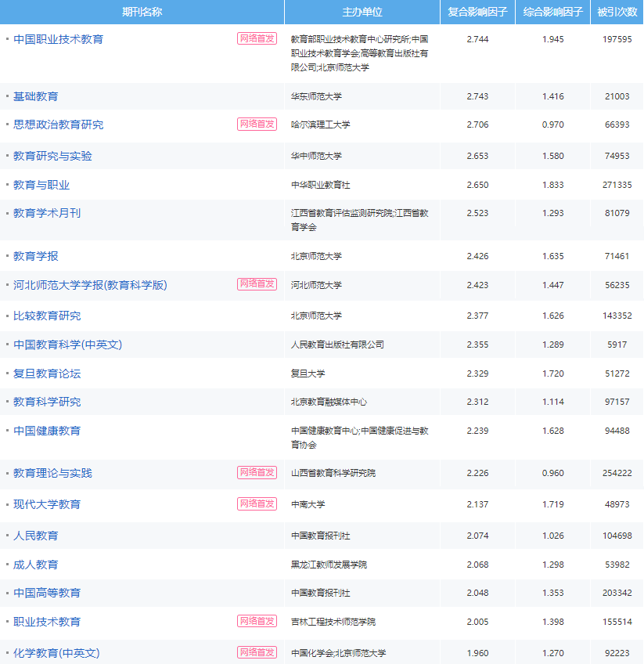
Task: Select organizer text 哈尔滨理工大学
Action: point(321,125)
